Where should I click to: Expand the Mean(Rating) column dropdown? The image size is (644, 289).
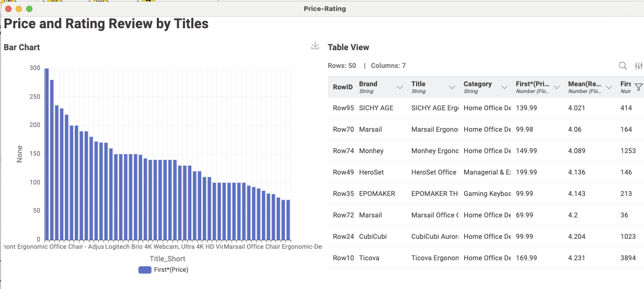609,87
